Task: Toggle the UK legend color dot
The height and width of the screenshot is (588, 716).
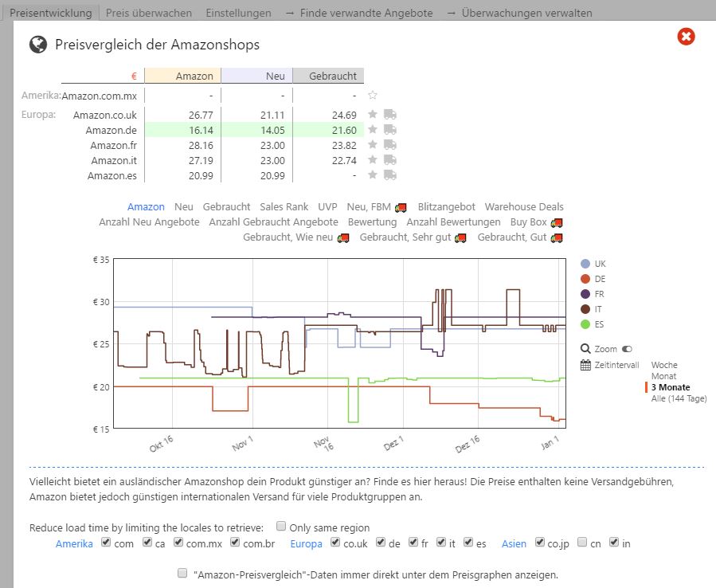Action: coord(585,264)
